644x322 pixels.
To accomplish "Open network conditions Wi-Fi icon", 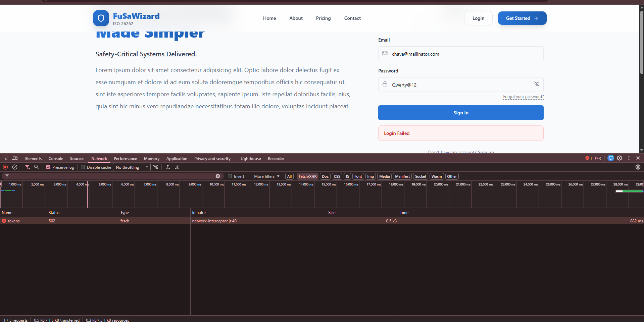I will 156,167.
